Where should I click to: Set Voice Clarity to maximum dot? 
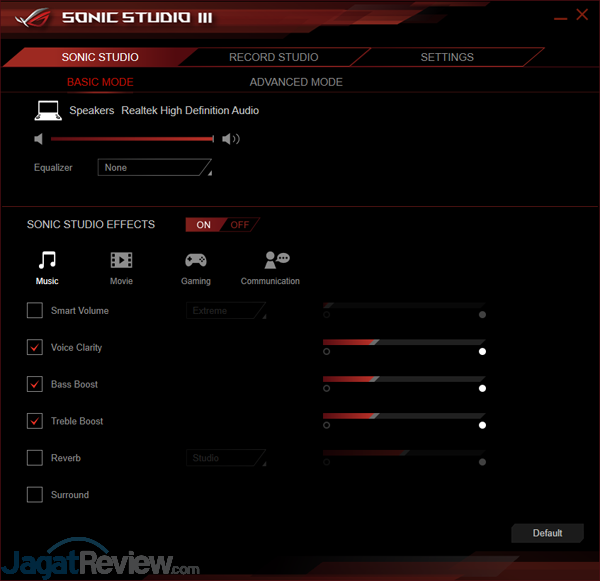pyautogui.click(x=482, y=351)
